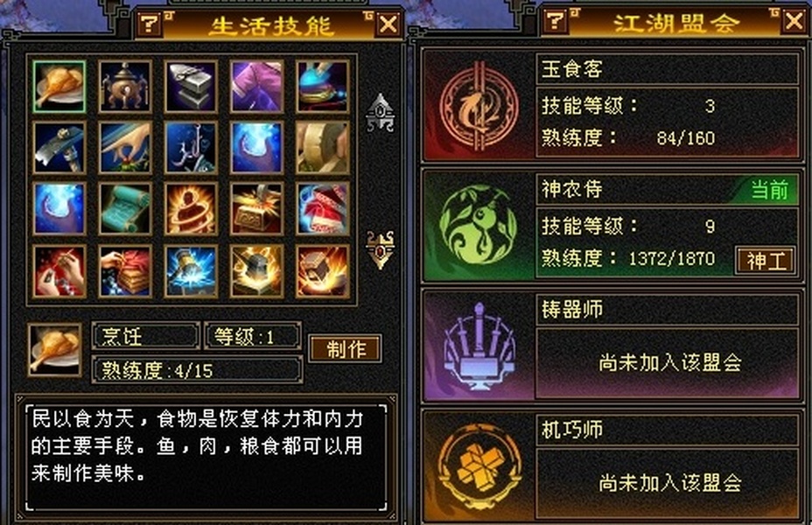
Task: Select the purple robe tailoring skill icon
Action: (x=256, y=87)
